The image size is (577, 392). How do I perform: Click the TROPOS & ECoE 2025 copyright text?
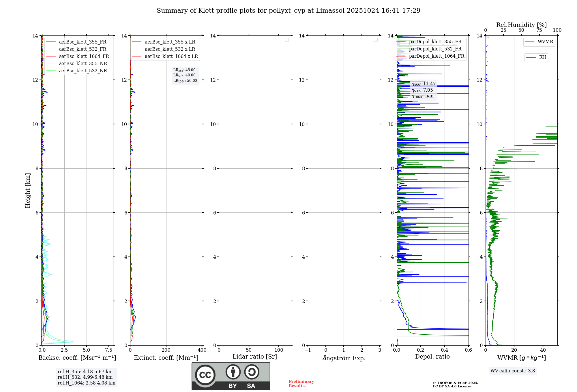coord(455,383)
